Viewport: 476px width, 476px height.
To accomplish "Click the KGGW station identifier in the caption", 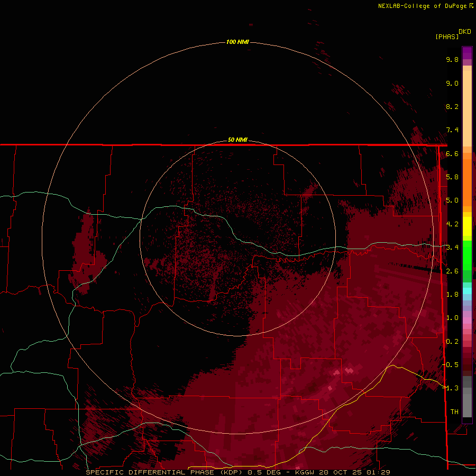I will click(x=305, y=472).
